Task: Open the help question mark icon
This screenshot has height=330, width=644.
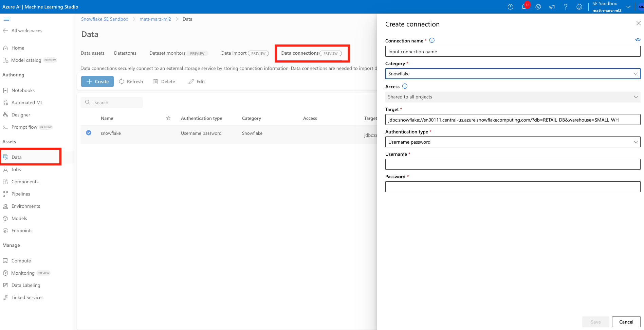Action: [x=566, y=7]
